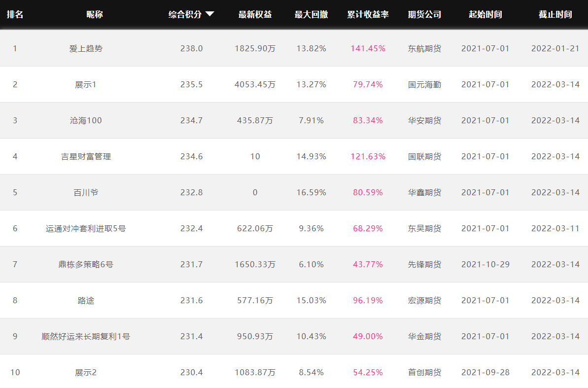Viewport: 588px width, 388px height.
Task: Click the 80.59% return value
Action: click(368, 192)
